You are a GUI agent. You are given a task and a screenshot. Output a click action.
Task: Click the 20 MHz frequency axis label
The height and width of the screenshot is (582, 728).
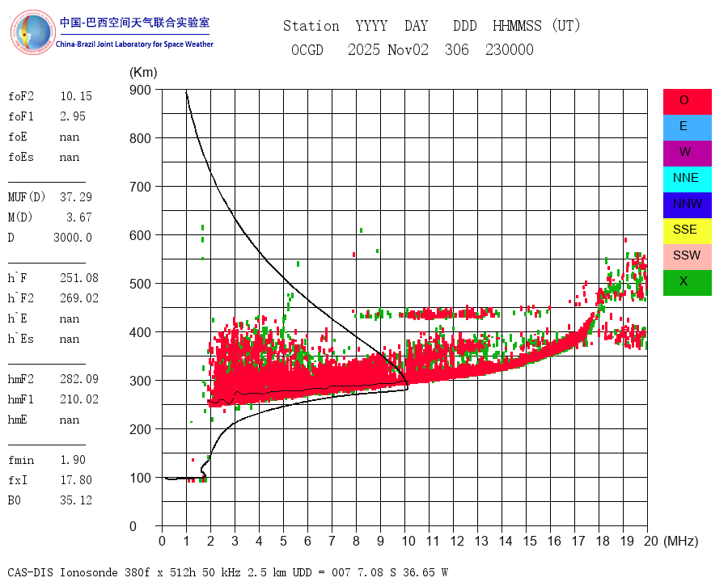(651, 541)
